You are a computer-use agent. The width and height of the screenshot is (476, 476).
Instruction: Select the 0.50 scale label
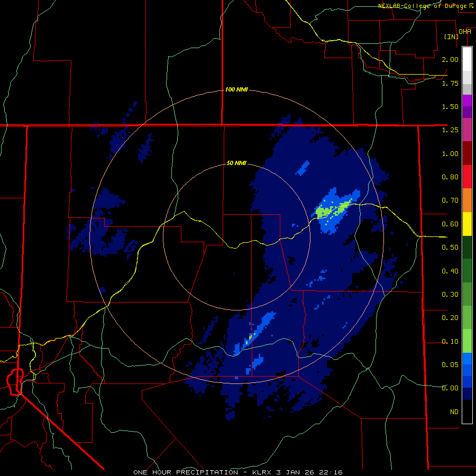point(450,248)
